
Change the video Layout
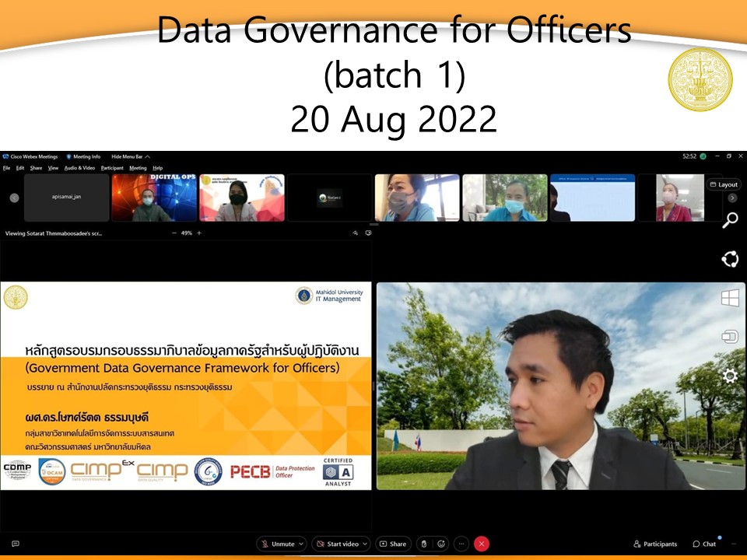(x=724, y=185)
